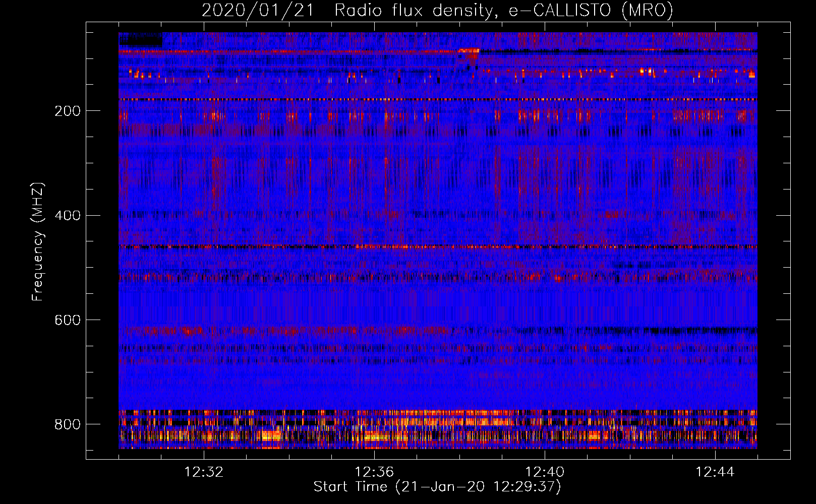Click the 12:40 time tick label
Viewport: 816px width, 504px height.
[545, 472]
